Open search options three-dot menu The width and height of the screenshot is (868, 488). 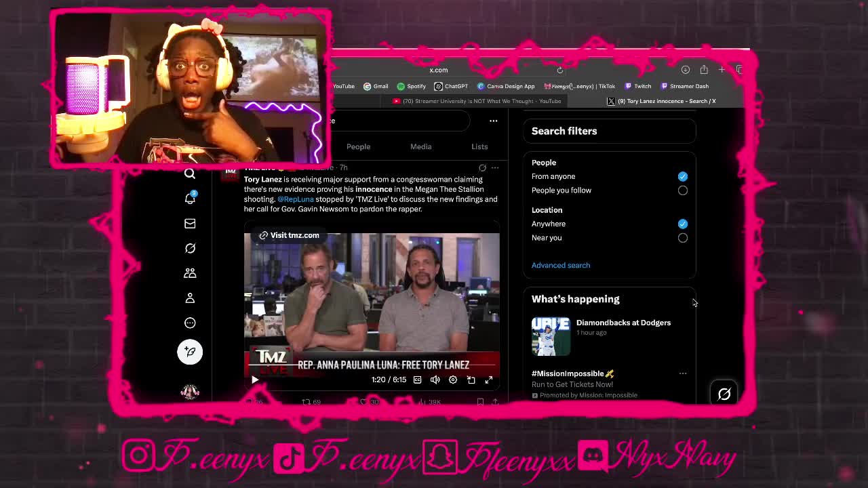tap(493, 121)
